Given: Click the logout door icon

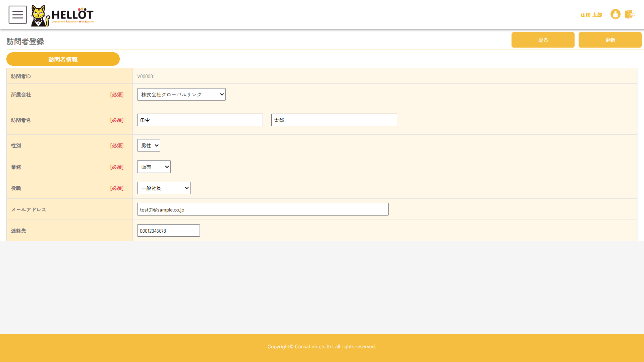Looking at the screenshot, I should (630, 14).
